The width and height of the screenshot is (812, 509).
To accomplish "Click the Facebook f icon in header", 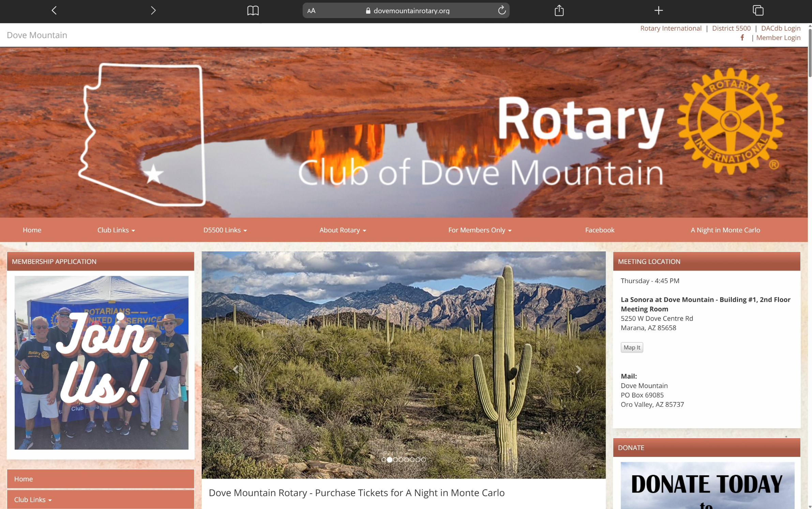I will click(x=742, y=38).
